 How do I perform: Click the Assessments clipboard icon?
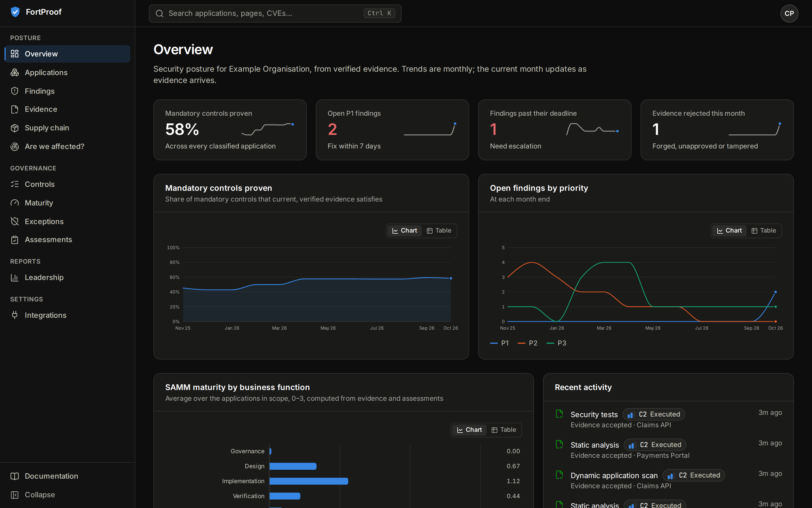point(14,240)
